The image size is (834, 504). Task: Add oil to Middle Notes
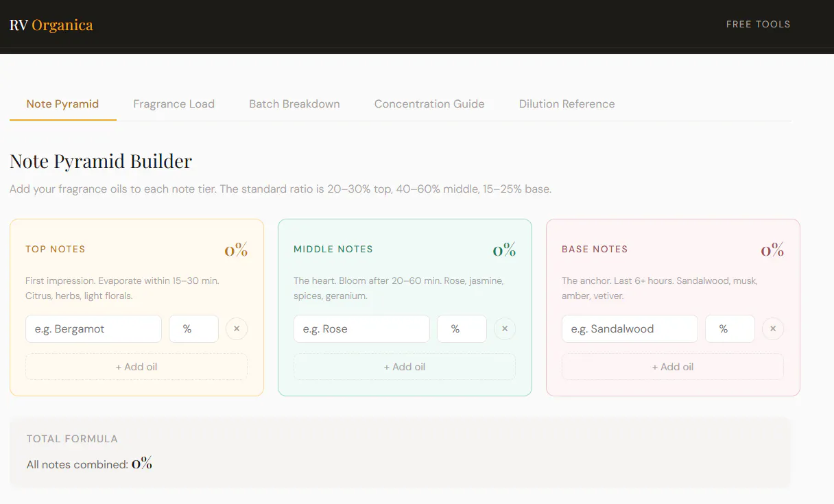[x=405, y=367]
